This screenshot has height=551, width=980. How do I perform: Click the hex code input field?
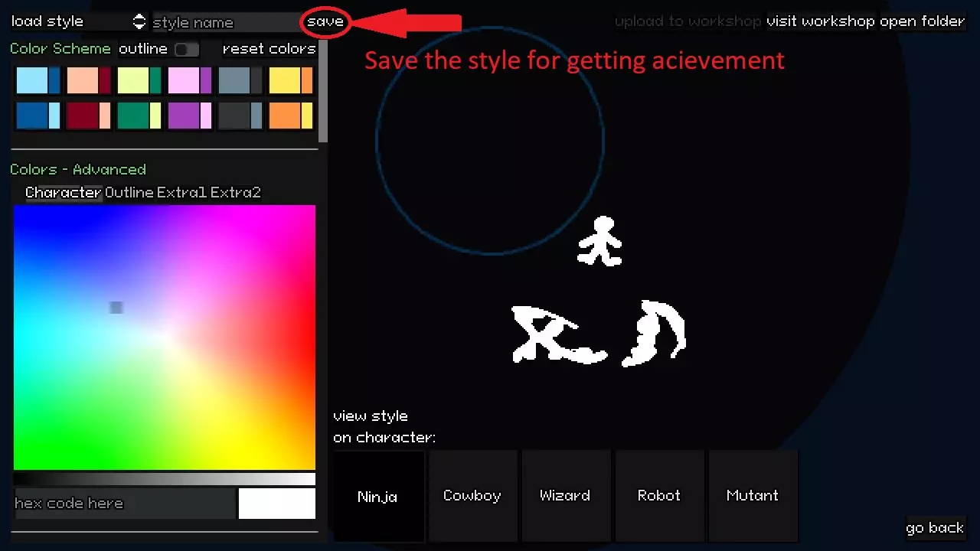tap(124, 504)
